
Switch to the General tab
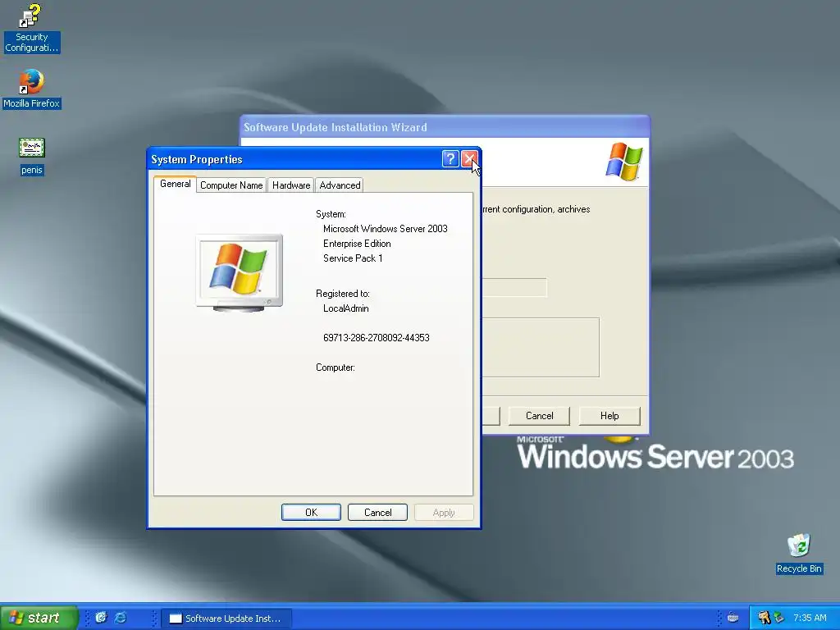click(x=176, y=184)
